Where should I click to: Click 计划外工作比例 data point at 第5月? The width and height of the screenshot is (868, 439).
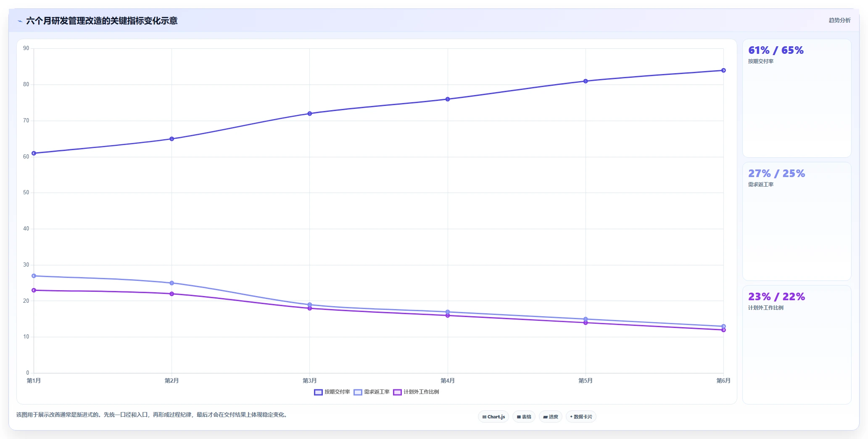click(x=586, y=323)
